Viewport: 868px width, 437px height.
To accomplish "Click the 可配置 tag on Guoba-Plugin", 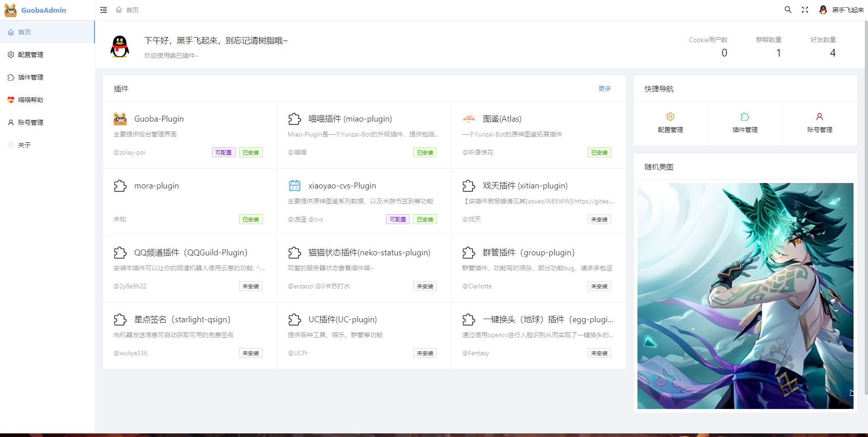I will pyautogui.click(x=223, y=153).
